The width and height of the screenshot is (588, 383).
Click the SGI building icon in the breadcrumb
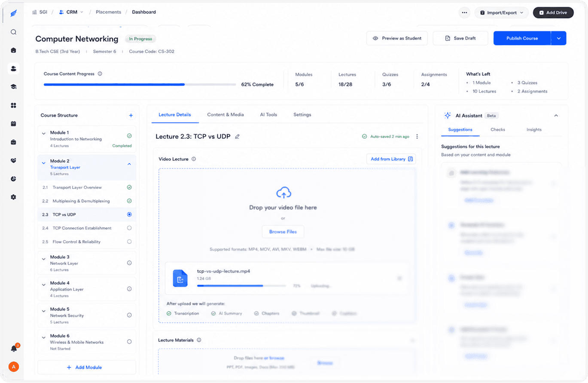(x=34, y=12)
